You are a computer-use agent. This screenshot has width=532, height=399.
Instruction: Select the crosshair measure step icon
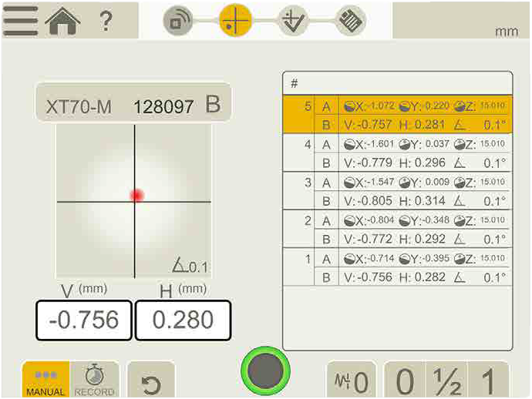pyautogui.click(x=235, y=21)
